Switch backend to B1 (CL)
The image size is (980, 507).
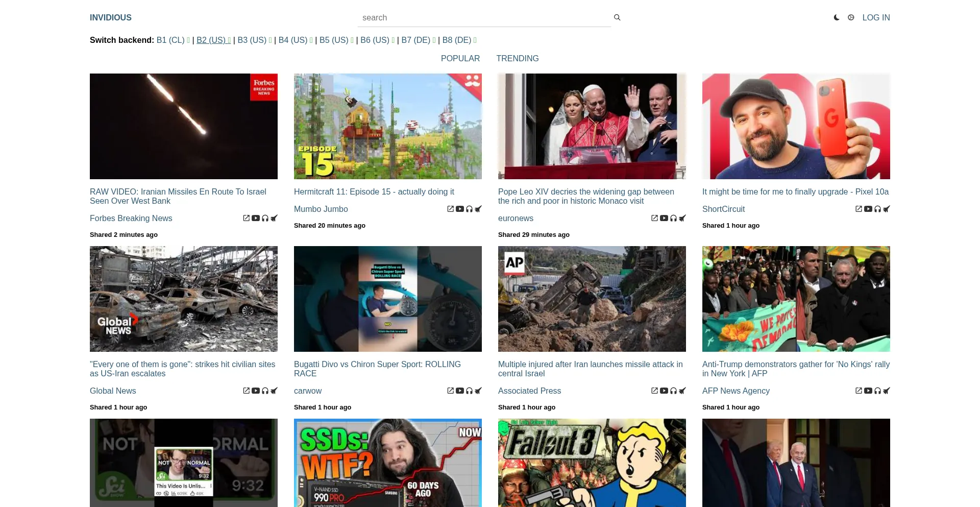(x=173, y=40)
